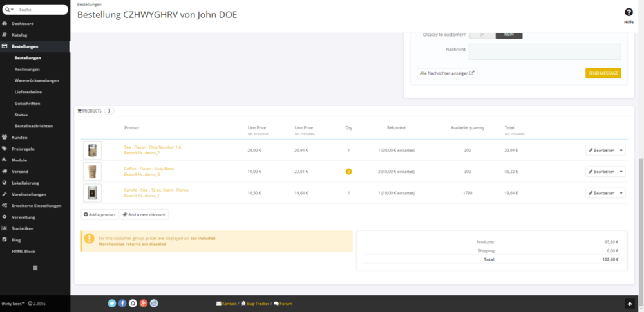Image resolution: width=644 pixels, height=312 pixels.
Task: Click the GitHub icon in footer
Action: (133, 303)
